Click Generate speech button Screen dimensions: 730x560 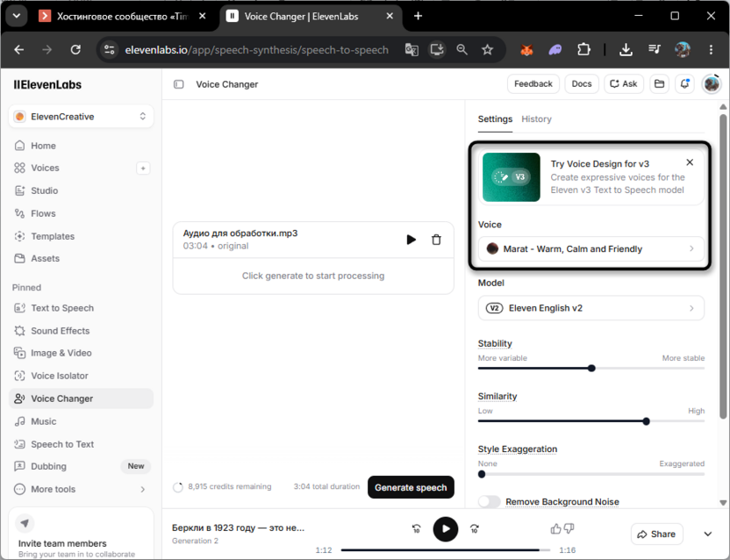[x=411, y=487]
